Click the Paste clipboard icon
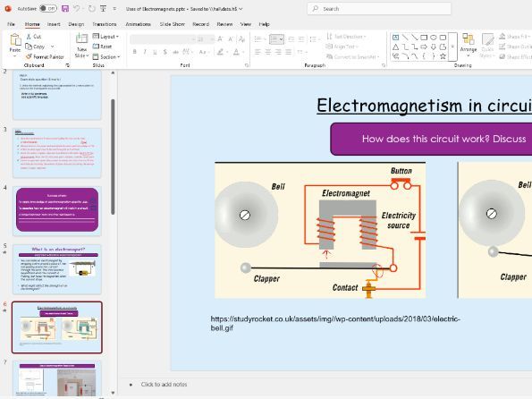 (15, 39)
